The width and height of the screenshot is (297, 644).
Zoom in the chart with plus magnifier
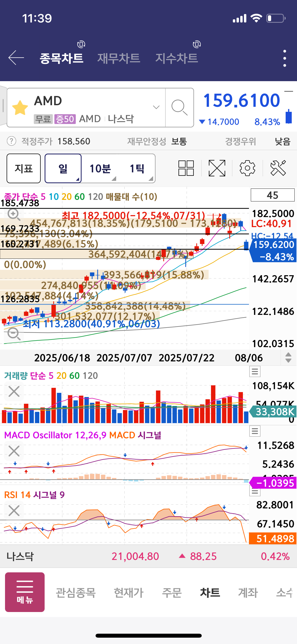coord(14,214)
